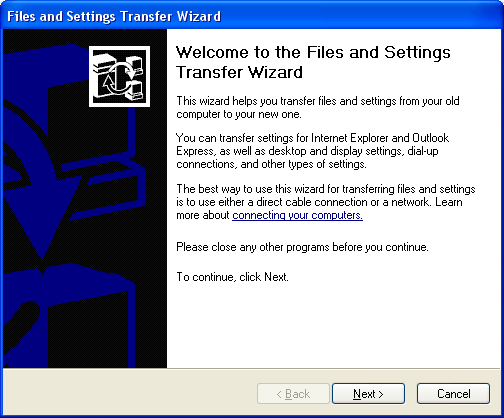This screenshot has height=418, width=504.
Task: Click the Next button to continue
Action: [x=368, y=394]
